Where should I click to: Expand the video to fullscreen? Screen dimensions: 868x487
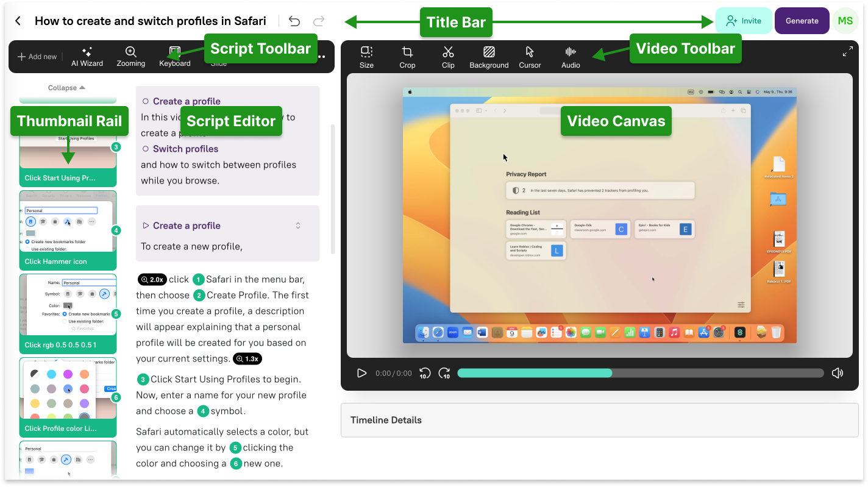tap(847, 52)
